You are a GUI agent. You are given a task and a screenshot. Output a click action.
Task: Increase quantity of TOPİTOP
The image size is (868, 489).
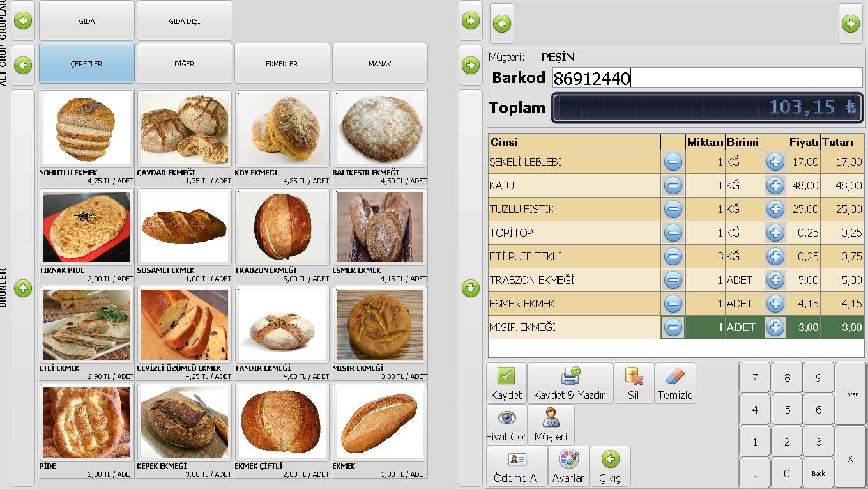pyautogui.click(x=775, y=233)
